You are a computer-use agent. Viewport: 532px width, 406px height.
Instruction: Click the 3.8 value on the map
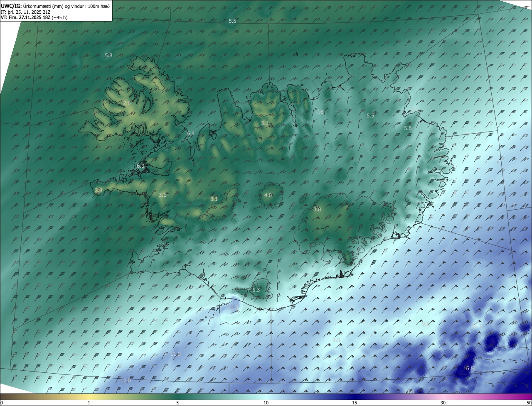point(317,210)
